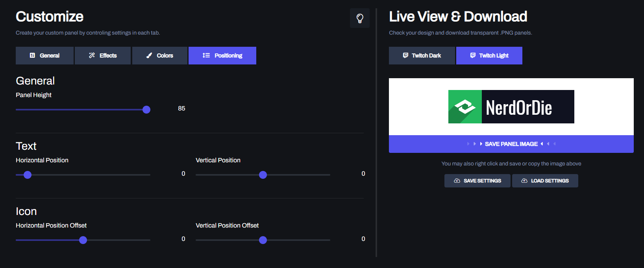Click the Icon Vertical Position Offset handle

point(263,240)
